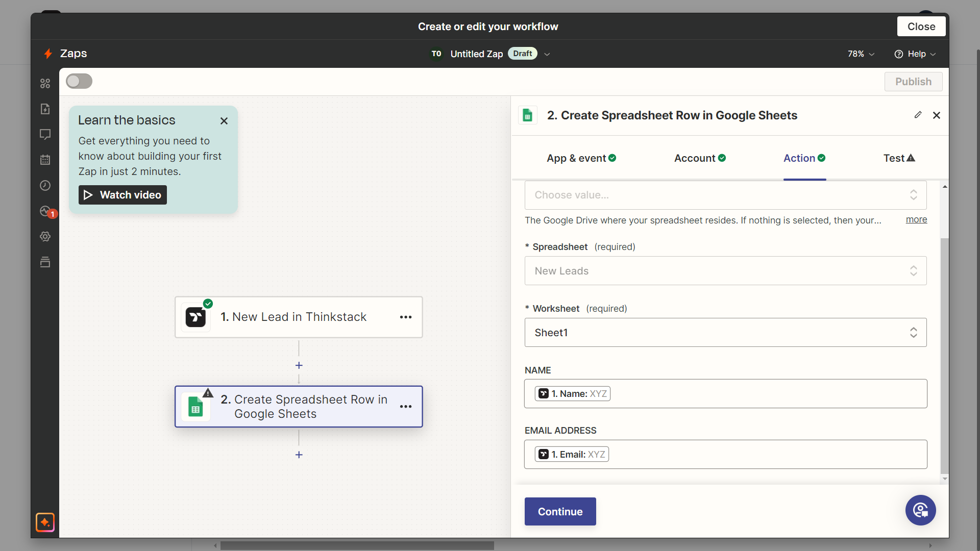Click the Thinkstack app icon on step 1
The image size is (980, 551).
[x=195, y=317]
